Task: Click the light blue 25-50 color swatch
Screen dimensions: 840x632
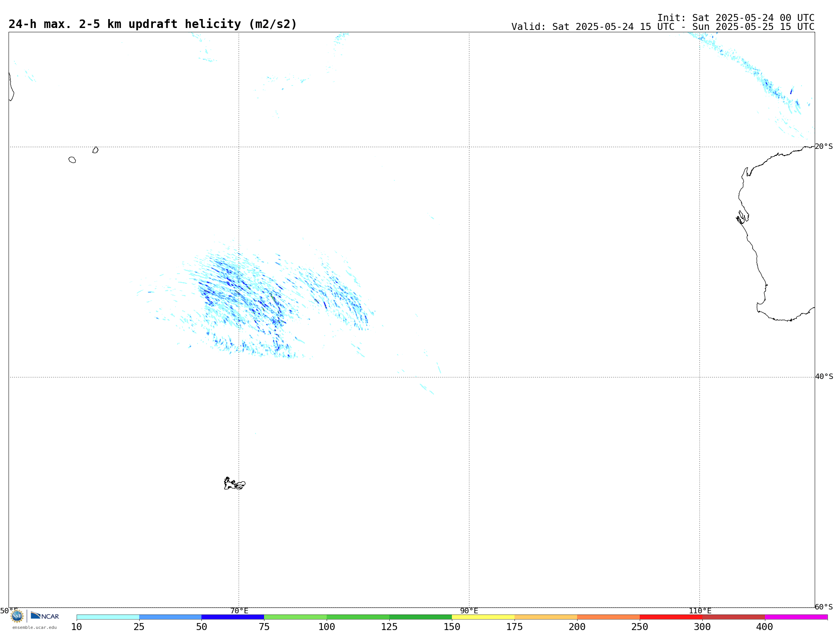Action: 170,617
